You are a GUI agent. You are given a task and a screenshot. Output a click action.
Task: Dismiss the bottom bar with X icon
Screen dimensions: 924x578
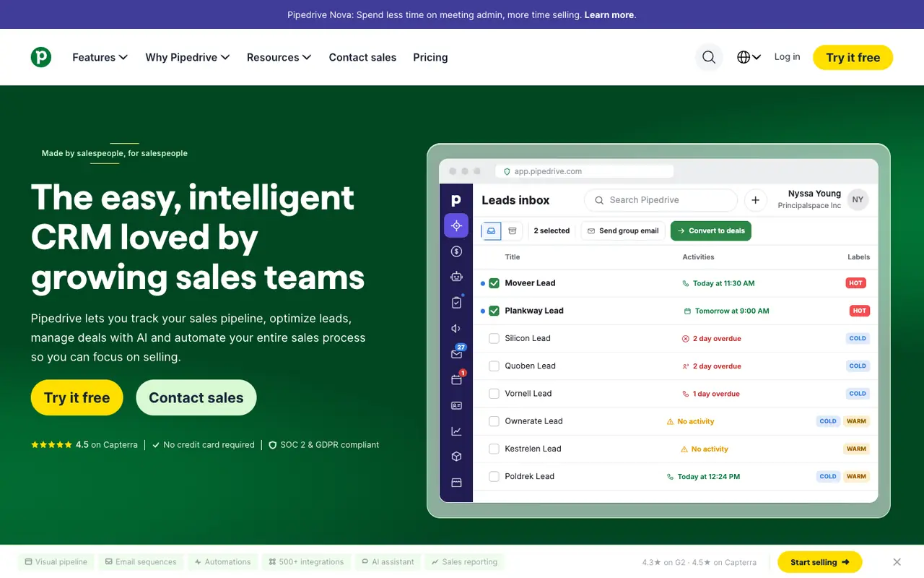pyautogui.click(x=897, y=562)
